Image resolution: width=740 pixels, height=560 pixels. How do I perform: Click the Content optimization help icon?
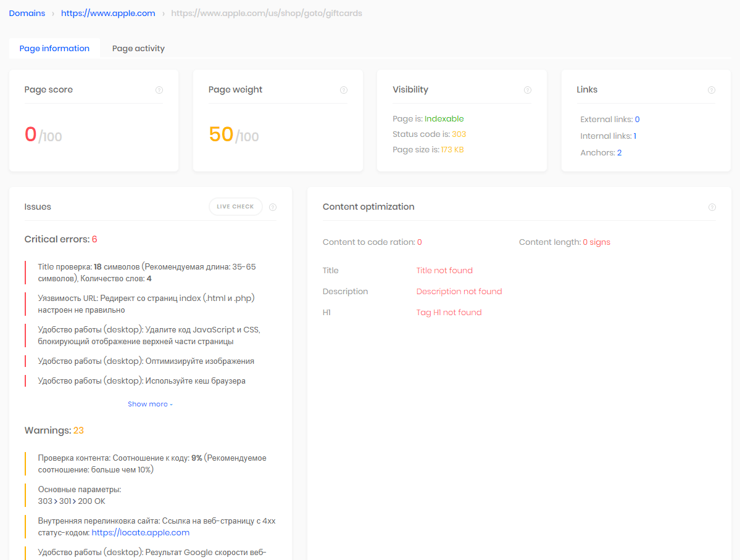(712, 207)
